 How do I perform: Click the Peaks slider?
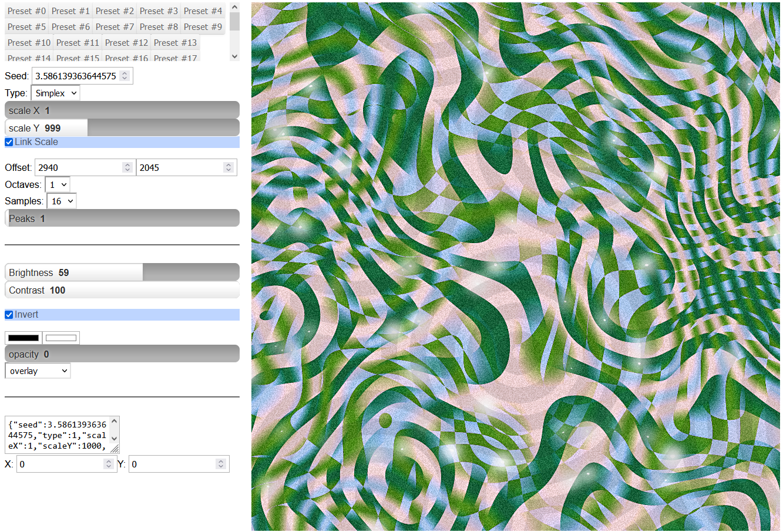coord(122,218)
